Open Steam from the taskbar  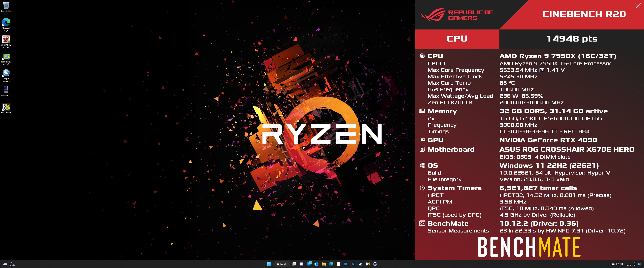coord(361,264)
